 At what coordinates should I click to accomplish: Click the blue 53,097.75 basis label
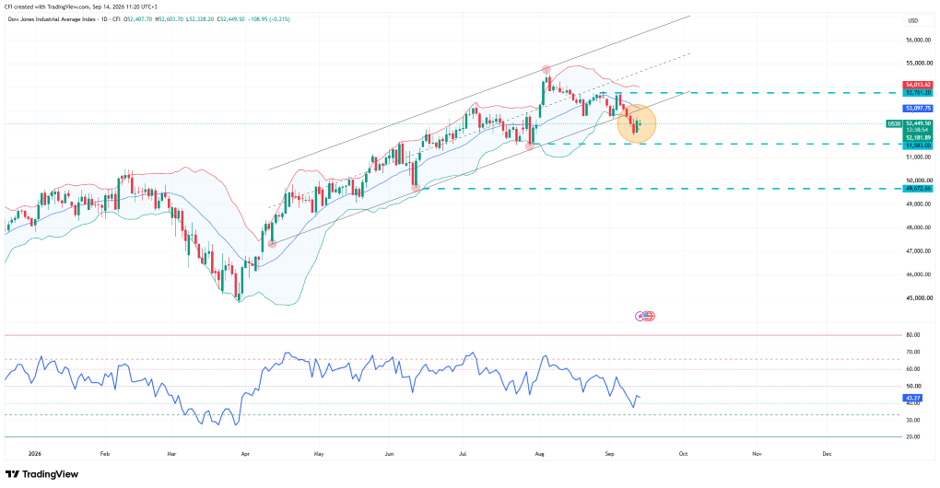click(918, 109)
